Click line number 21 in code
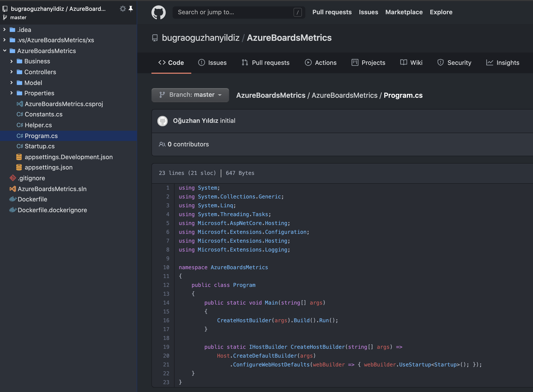Screen dimensions: 533x392 point(166,364)
